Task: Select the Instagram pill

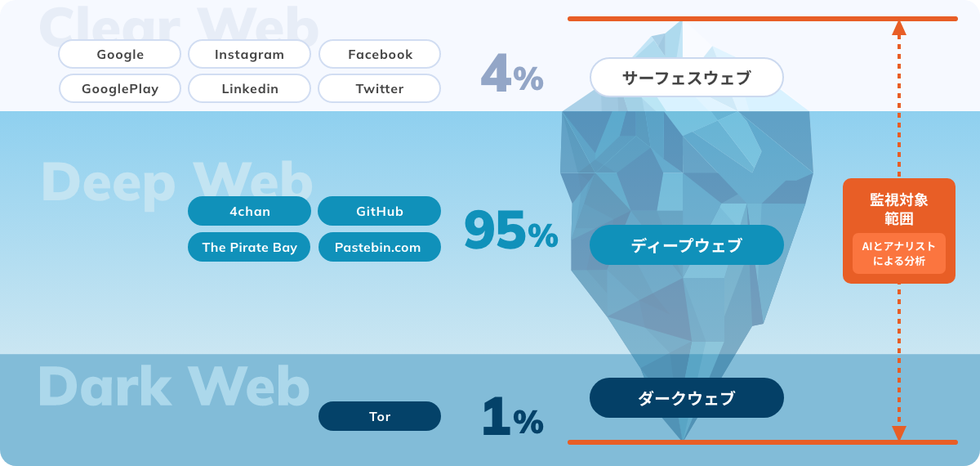Action: click(x=249, y=55)
